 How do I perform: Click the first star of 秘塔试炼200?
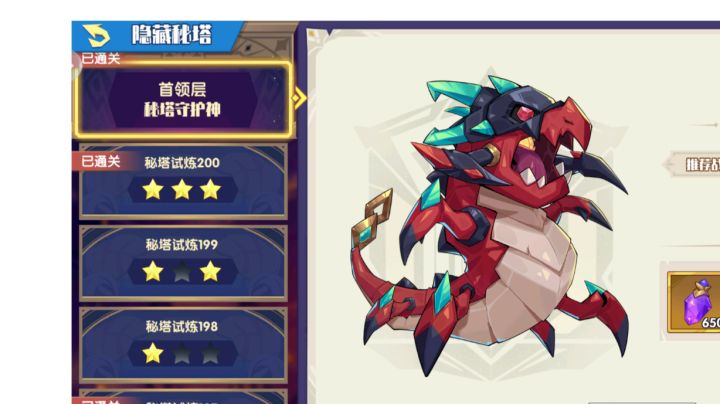click(153, 190)
